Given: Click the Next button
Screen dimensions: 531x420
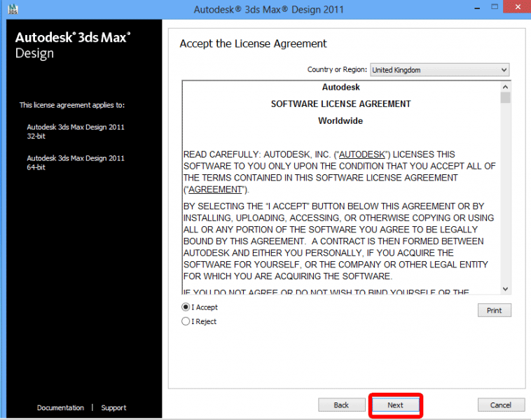Looking at the screenshot, I should 396,405.
